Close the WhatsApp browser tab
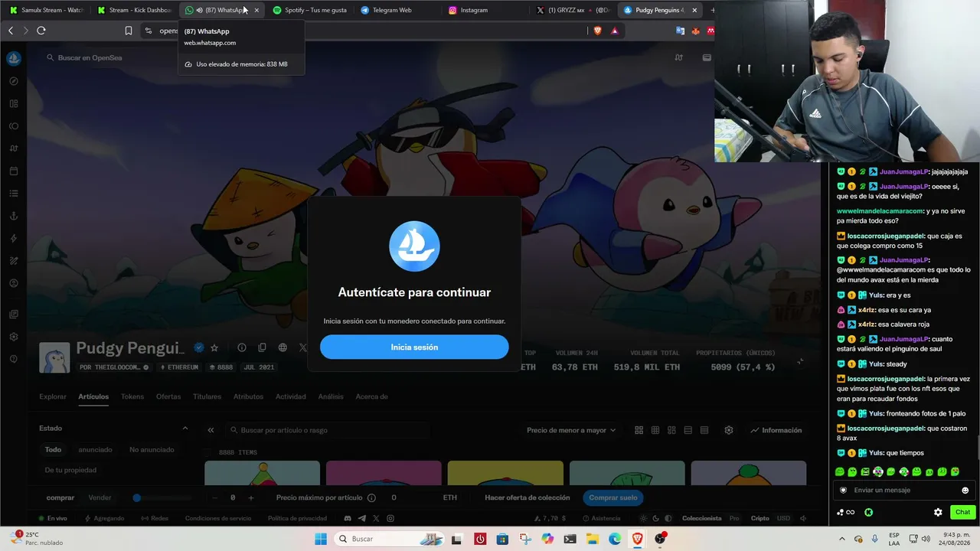The width and height of the screenshot is (980, 551). click(256, 10)
